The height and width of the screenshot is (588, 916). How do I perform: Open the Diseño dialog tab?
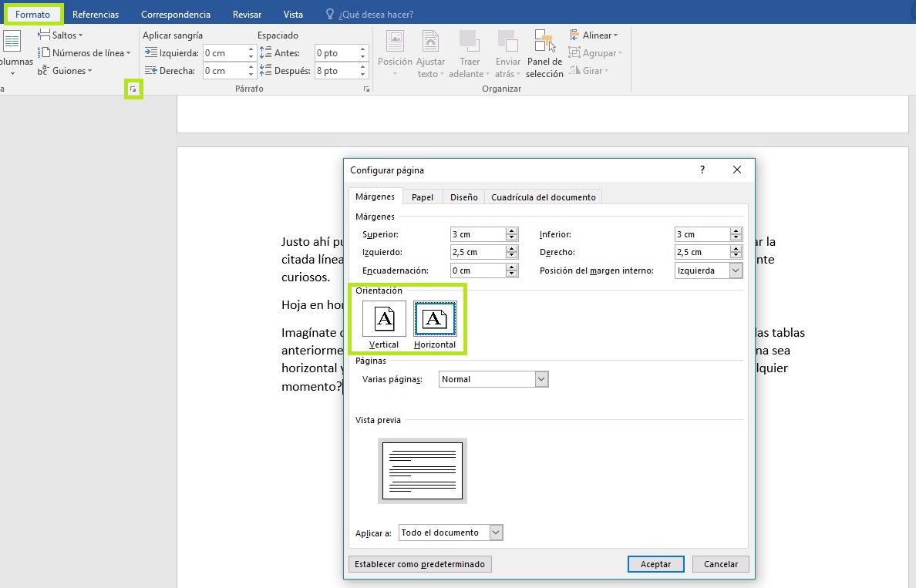click(464, 197)
